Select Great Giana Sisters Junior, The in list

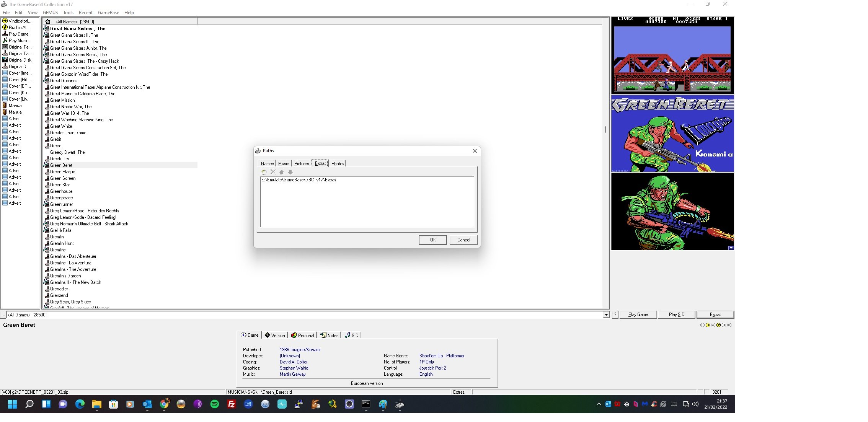[x=78, y=48]
